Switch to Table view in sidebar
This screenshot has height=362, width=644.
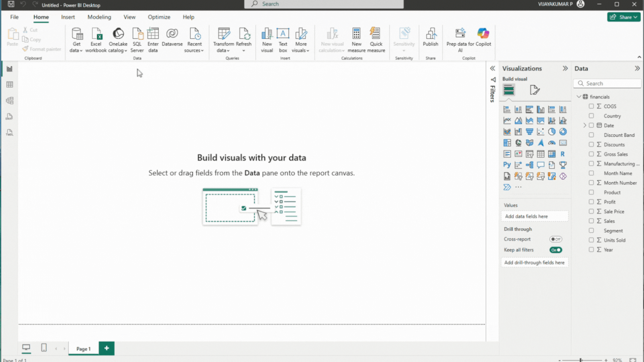(10, 84)
